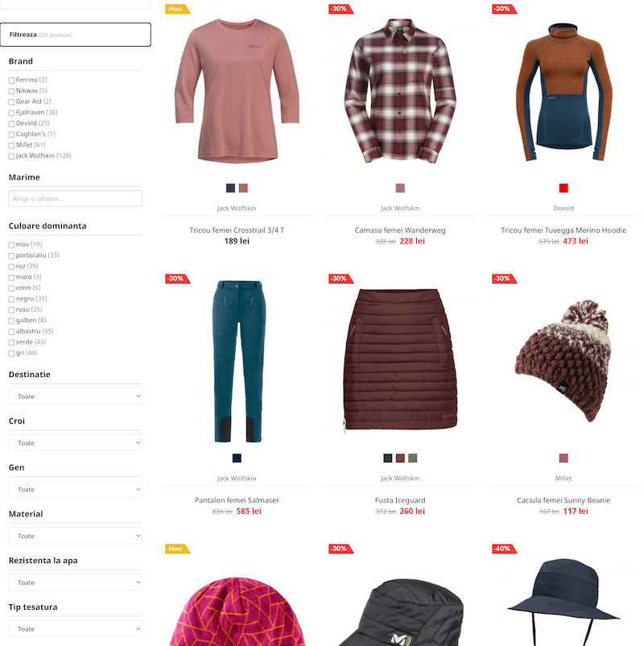
Task: Open the Destinatie dropdown
Action: (76, 396)
